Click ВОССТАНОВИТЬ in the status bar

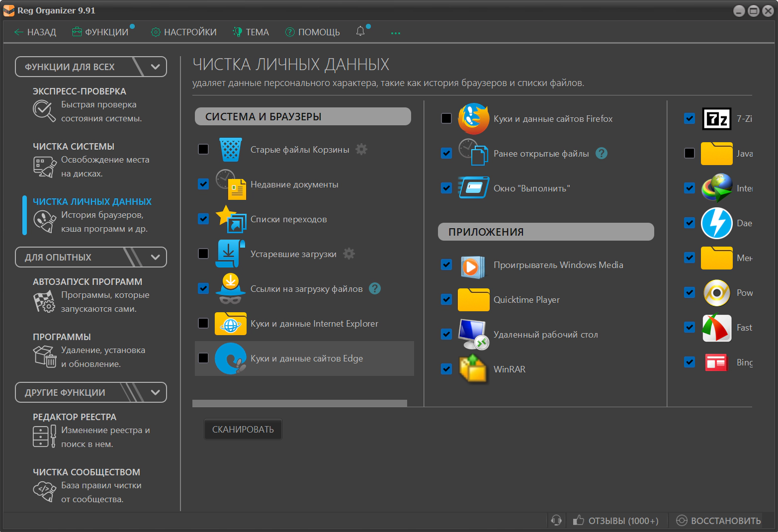pyautogui.click(x=719, y=521)
